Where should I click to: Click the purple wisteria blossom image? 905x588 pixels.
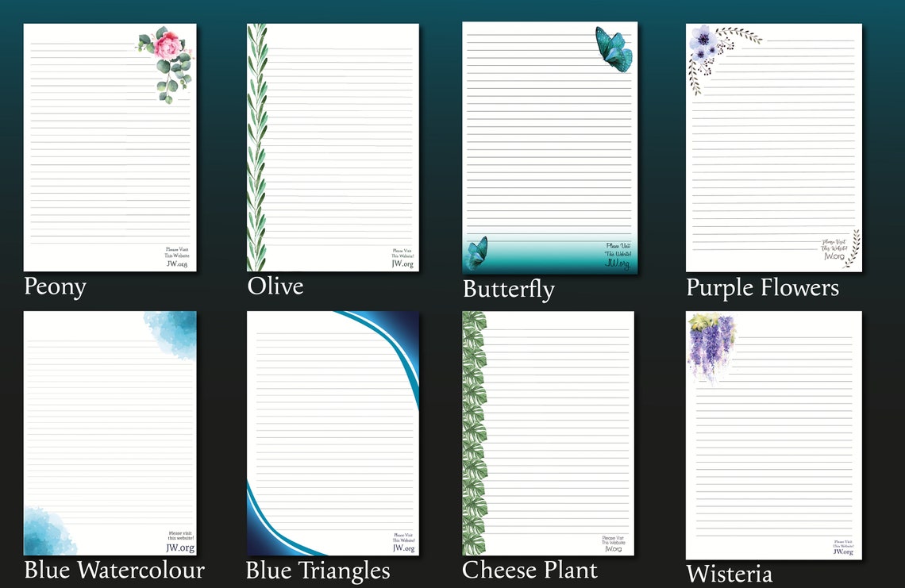click(711, 346)
